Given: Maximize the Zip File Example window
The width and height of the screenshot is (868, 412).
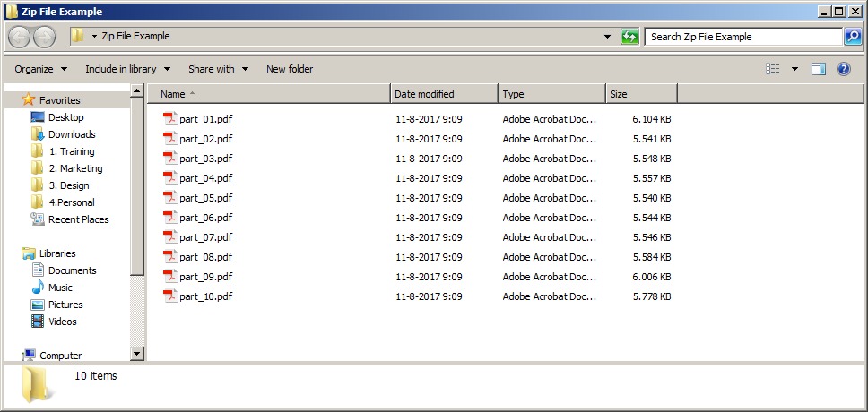Looking at the screenshot, I should click(x=839, y=12).
